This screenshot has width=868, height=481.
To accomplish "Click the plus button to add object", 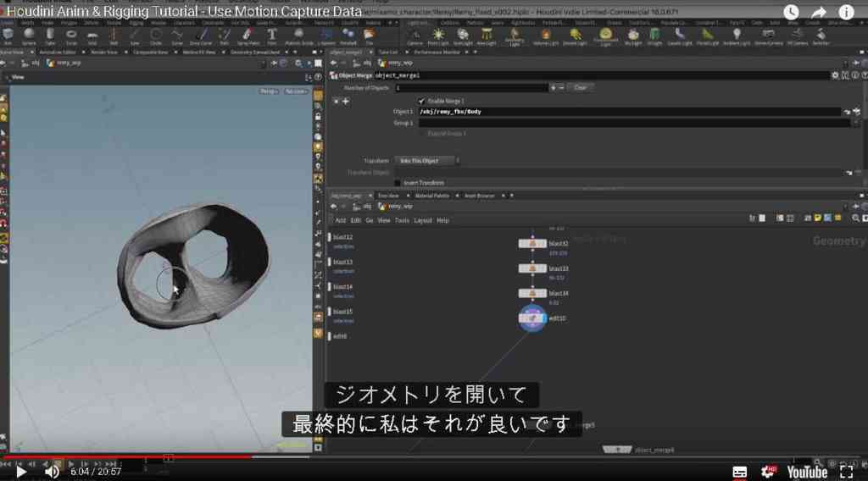I will pos(346,102).
